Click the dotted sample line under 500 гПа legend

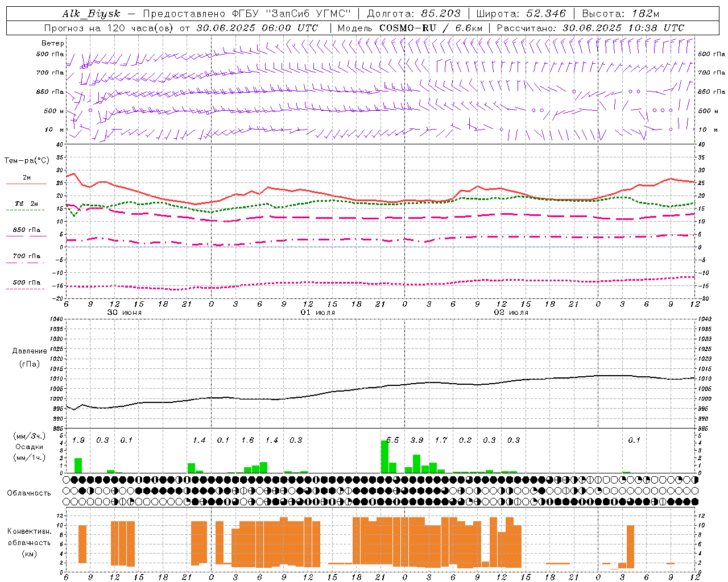(x=26, y=289)
